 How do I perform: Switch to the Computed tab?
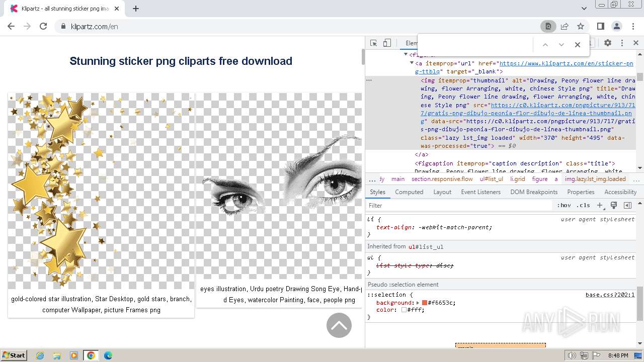tap(409, 192)
